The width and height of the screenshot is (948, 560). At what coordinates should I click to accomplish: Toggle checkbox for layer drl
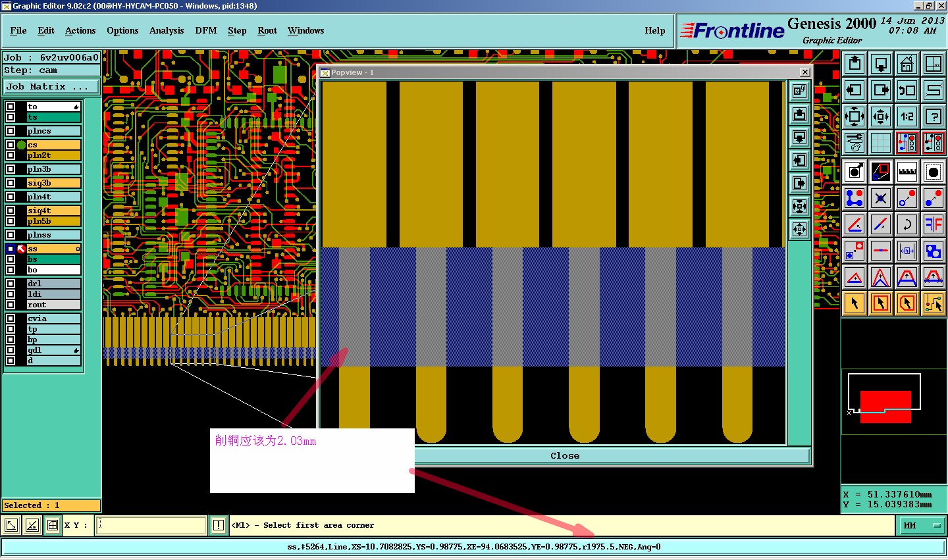(11, 284)
